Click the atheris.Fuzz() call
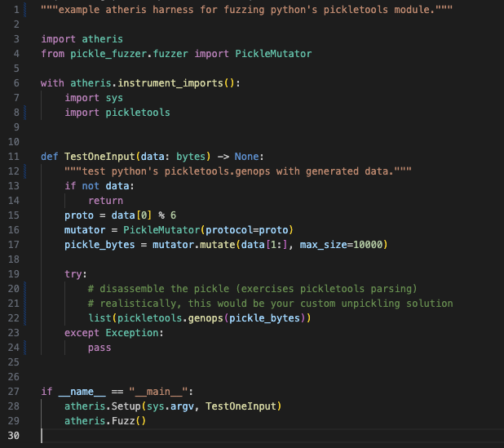504x448 pixels. tap(105, 421)
